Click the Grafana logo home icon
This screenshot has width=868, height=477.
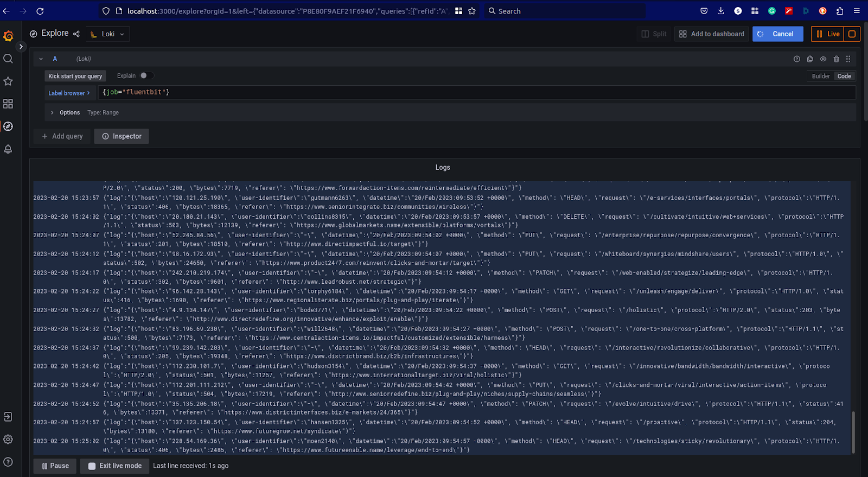point(8,36)
